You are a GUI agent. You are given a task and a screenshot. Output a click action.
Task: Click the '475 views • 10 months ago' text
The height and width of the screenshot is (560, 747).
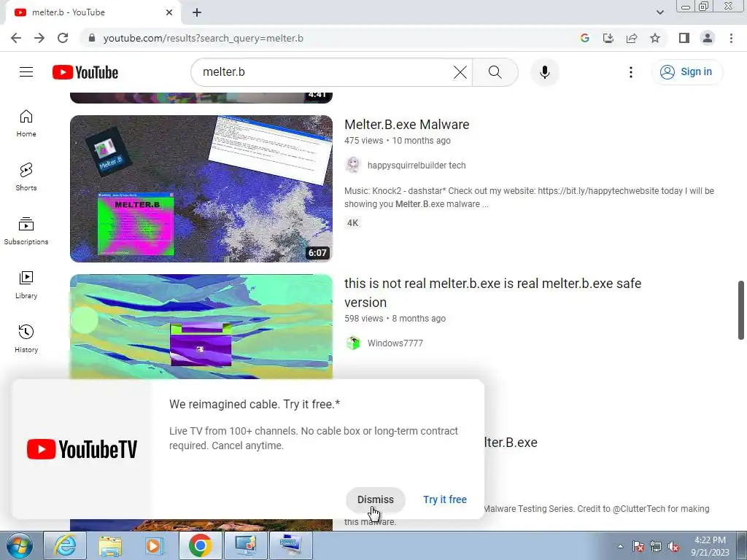click(x=398, y=141)
